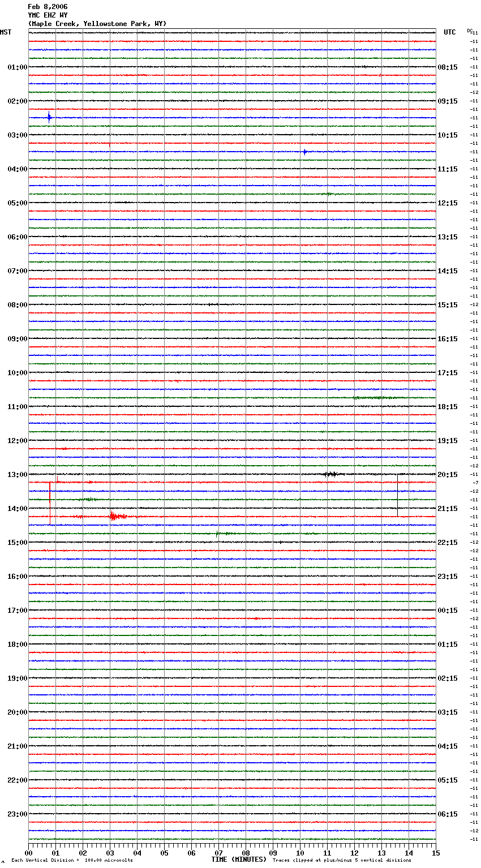Click the TIME (MINUTES) axis title
Image resolution: width=481 pixels, height=868 pixels.
239,860
